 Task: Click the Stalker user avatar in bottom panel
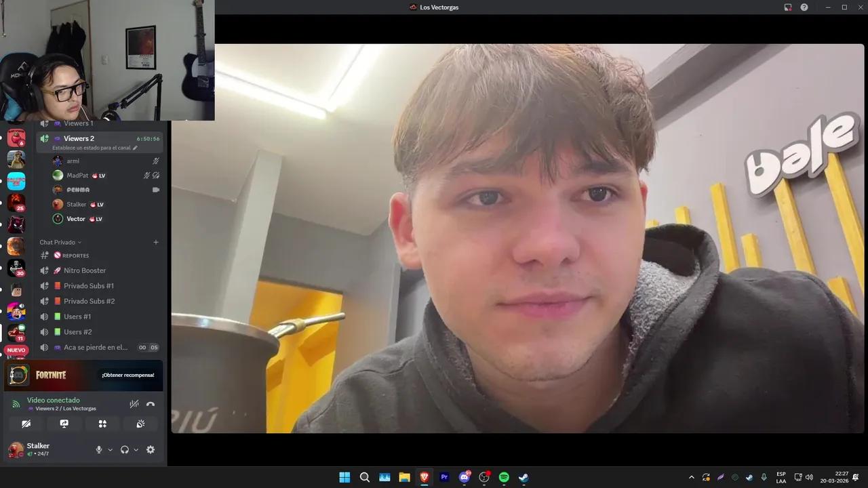[16, 449]
